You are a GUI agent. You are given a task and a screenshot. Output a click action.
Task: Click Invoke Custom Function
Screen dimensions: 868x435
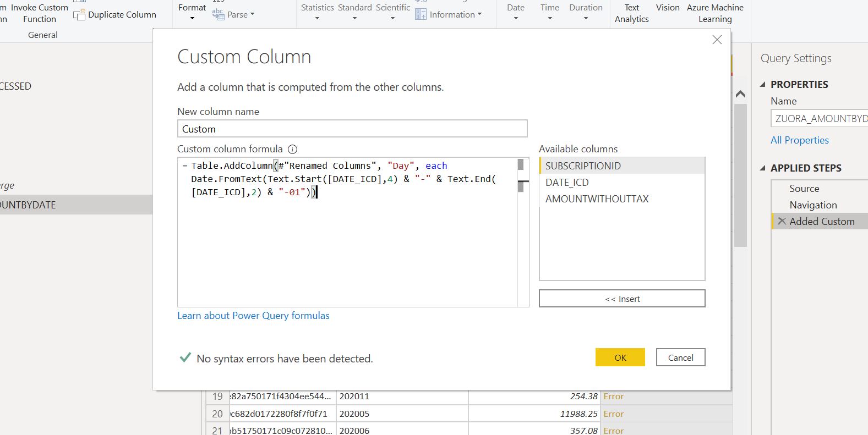pos(40,13)
